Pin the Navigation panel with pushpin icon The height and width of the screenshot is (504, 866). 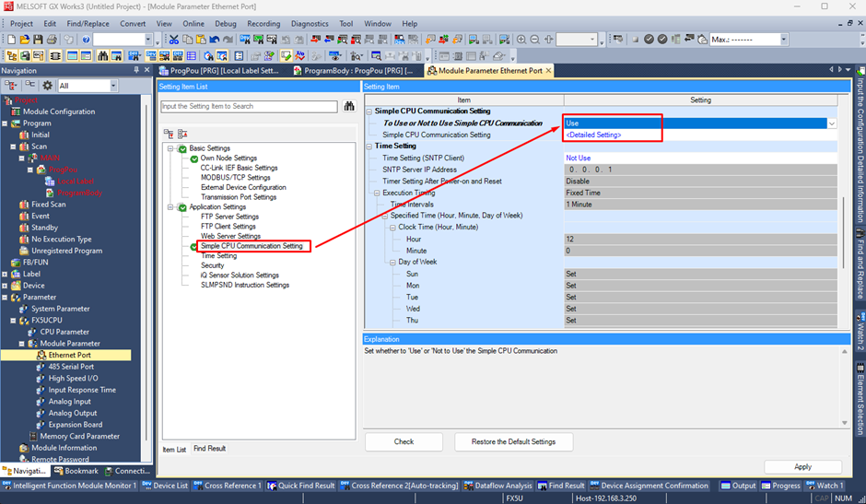tap(135, 70)
